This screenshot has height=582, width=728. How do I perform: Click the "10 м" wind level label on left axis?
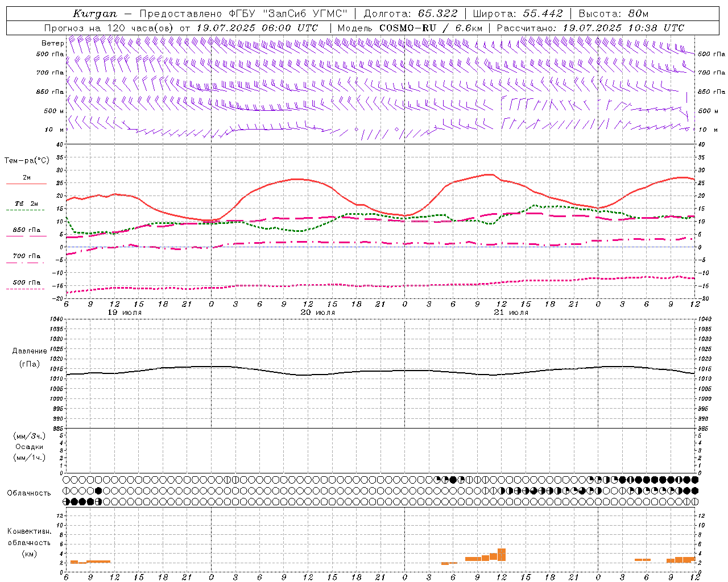[54, 130]
